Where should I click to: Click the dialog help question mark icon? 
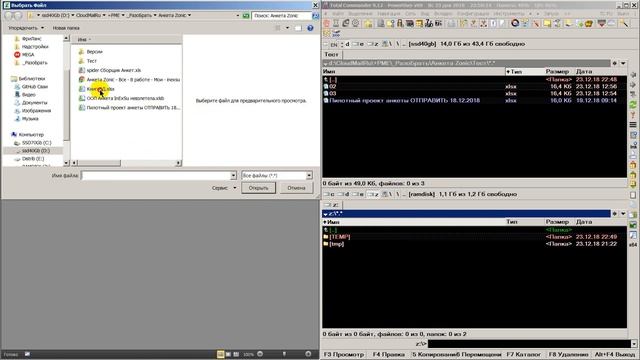point(310,28)
